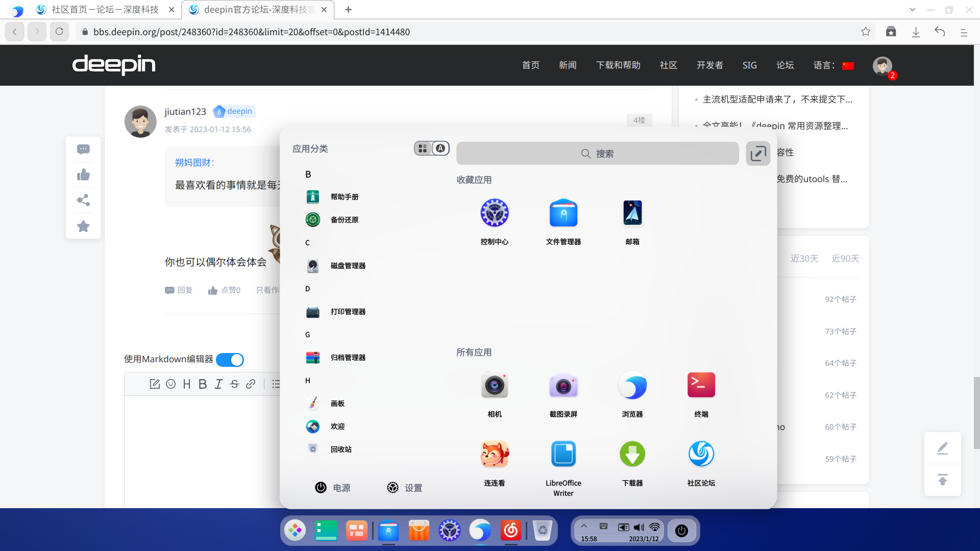Click the launcher search field
This screenshot has width=980, height=551.
pos(597,154)
